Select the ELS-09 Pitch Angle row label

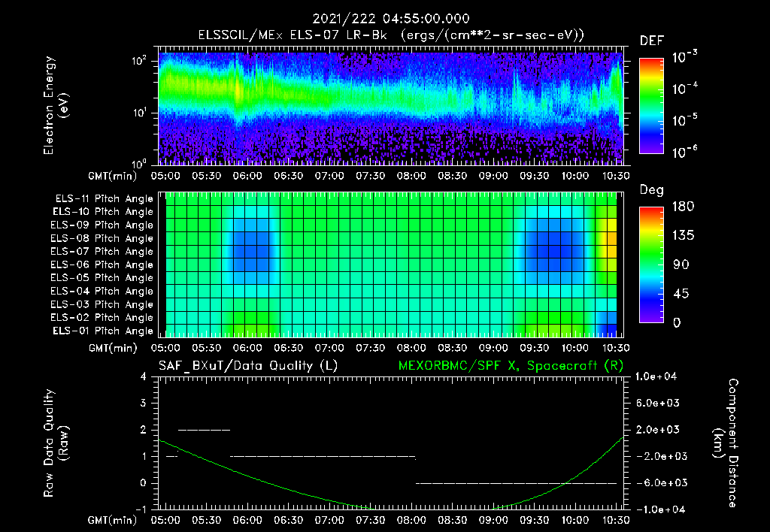pyautogui.click(x=102, y=225)
